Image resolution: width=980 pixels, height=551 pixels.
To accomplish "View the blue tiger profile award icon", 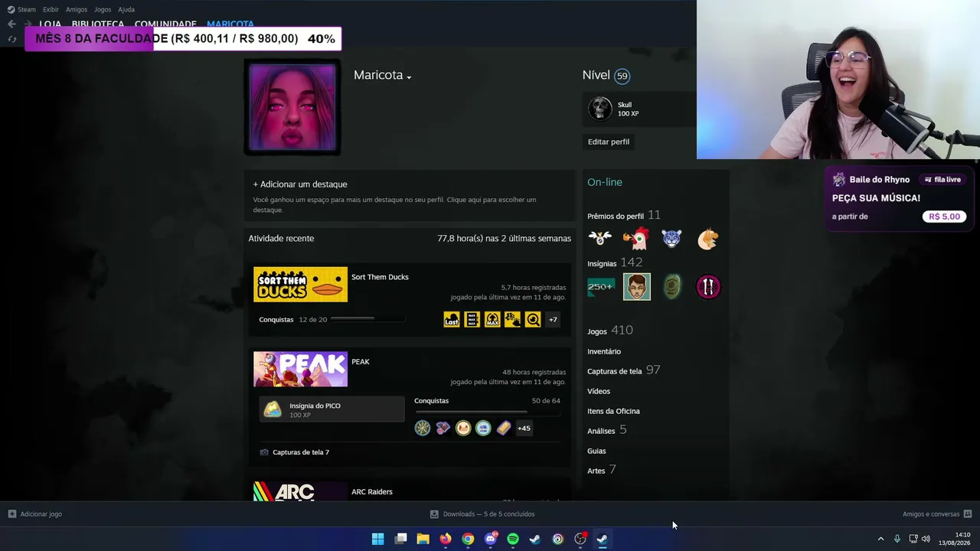I will point(671,239).
